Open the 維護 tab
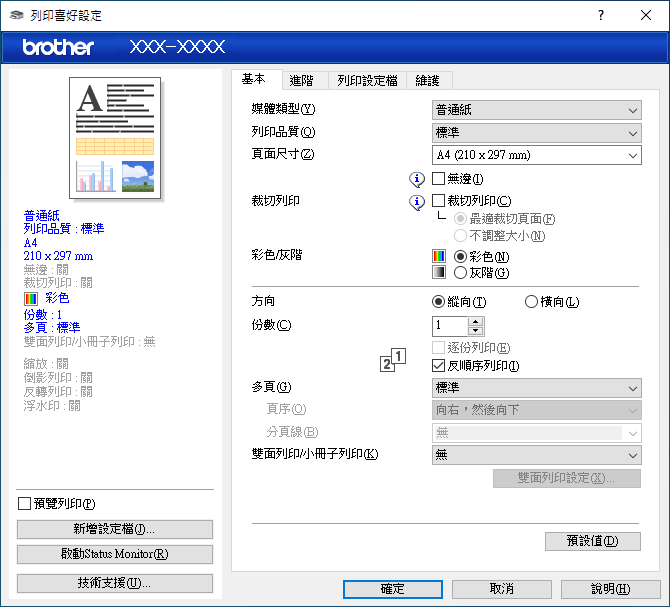 [x=427, y=81]
